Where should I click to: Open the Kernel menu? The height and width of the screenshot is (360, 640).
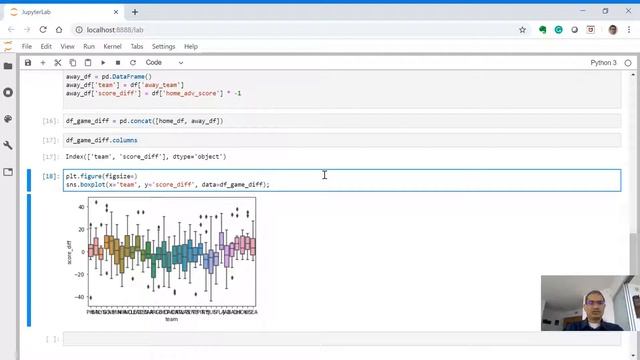[112, 47]
